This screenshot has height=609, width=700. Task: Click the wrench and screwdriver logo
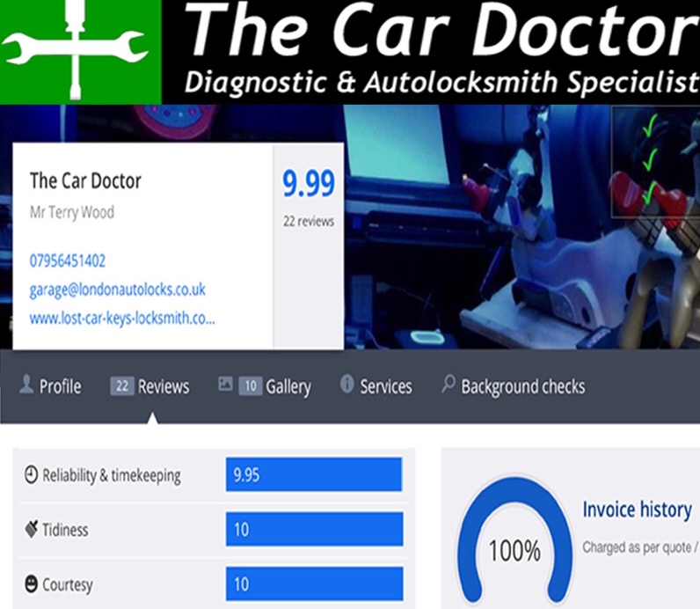tap(74, 50)
